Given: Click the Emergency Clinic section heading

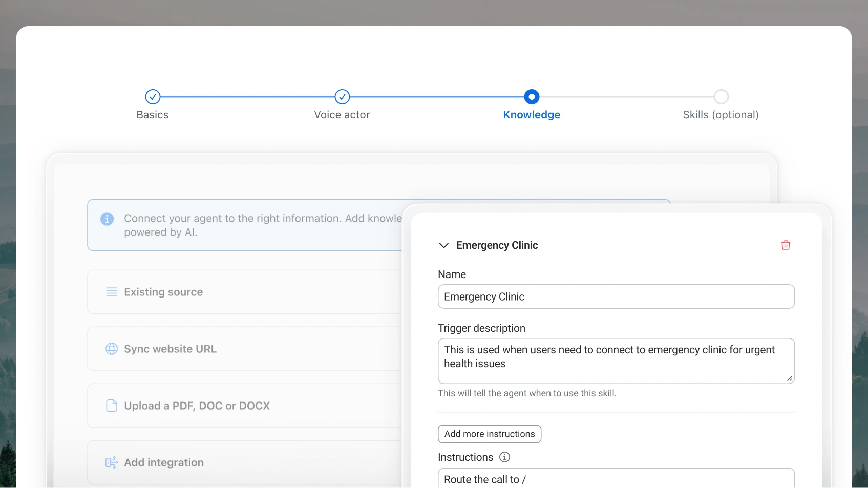Looking at the screenshot, I should coord(497,245).
